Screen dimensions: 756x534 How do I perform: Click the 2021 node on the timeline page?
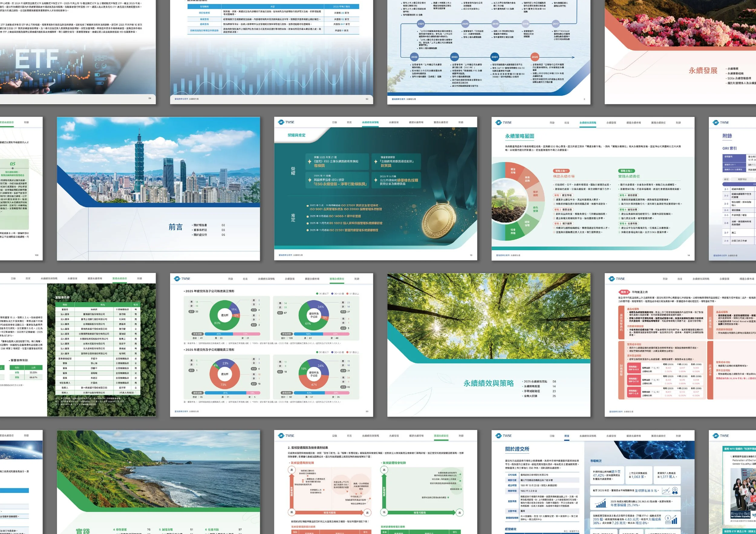(421, 24)
